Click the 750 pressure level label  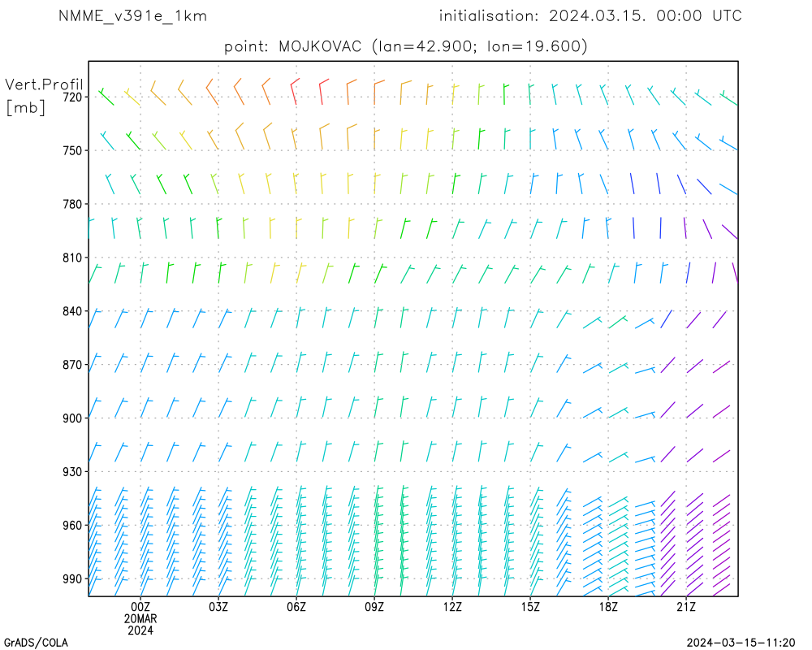pyautogui.click(x=73, y=151)
